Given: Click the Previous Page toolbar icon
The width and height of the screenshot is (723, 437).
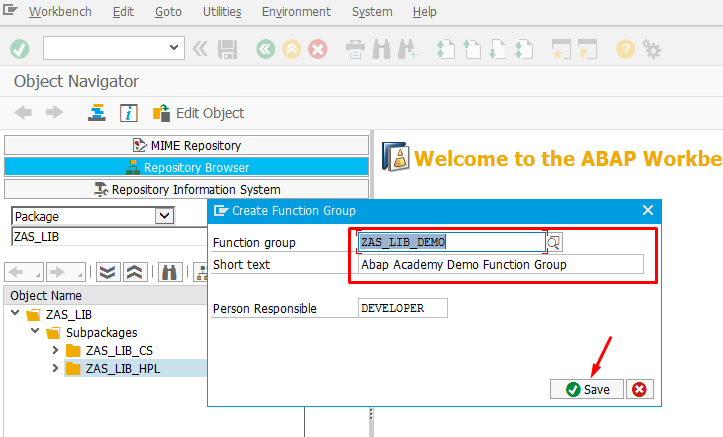Looking at the screenshot, I should click(x=472, y=49).
